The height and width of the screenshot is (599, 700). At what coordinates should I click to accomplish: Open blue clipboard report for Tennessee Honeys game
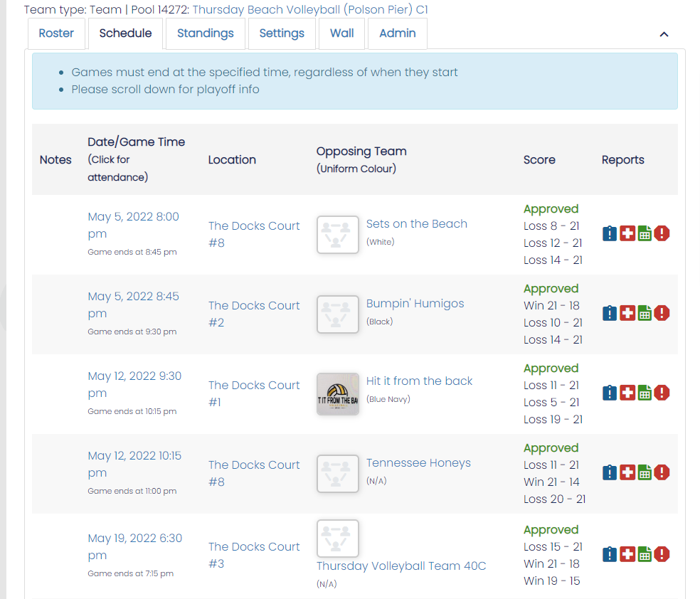click(610, 472)
